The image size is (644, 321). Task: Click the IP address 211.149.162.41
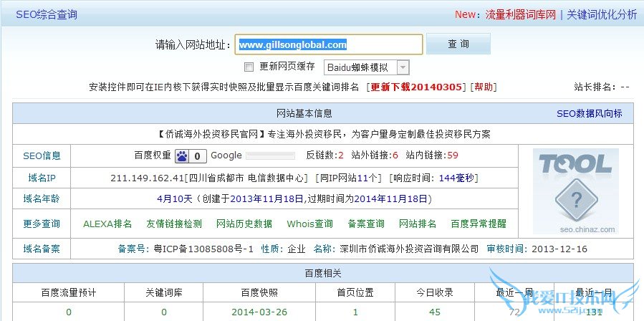tap(147, 178)
